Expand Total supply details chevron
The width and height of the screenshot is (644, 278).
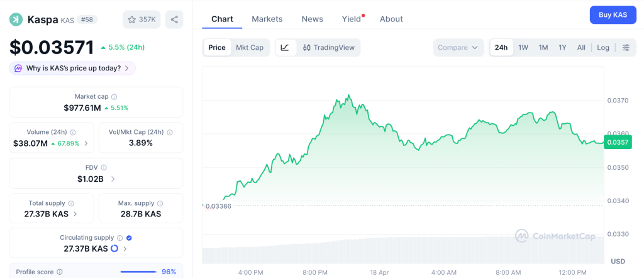[x=75, y=214]
